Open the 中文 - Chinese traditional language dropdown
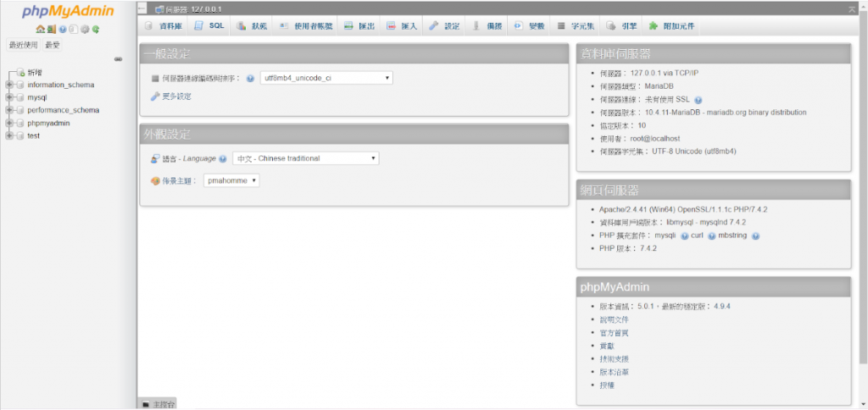The height and width of the screenshot is (410, 868). tap(305, 158)
